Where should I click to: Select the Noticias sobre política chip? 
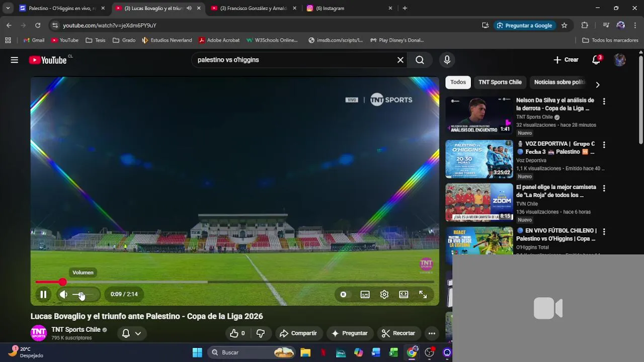coord(559,82)
